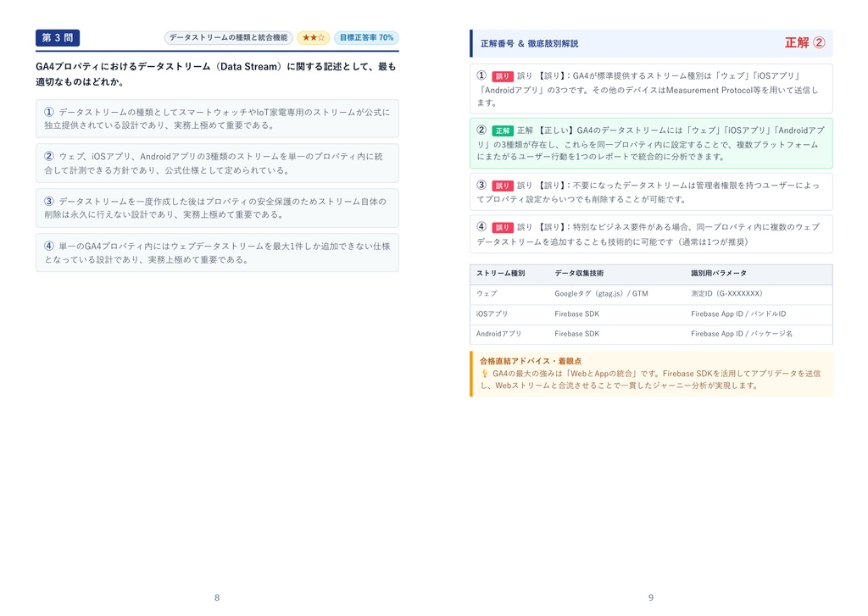This screenshot has width=868, height=616.
Task: Click the Androidアプリ table cell
Action: click(498, 334)
